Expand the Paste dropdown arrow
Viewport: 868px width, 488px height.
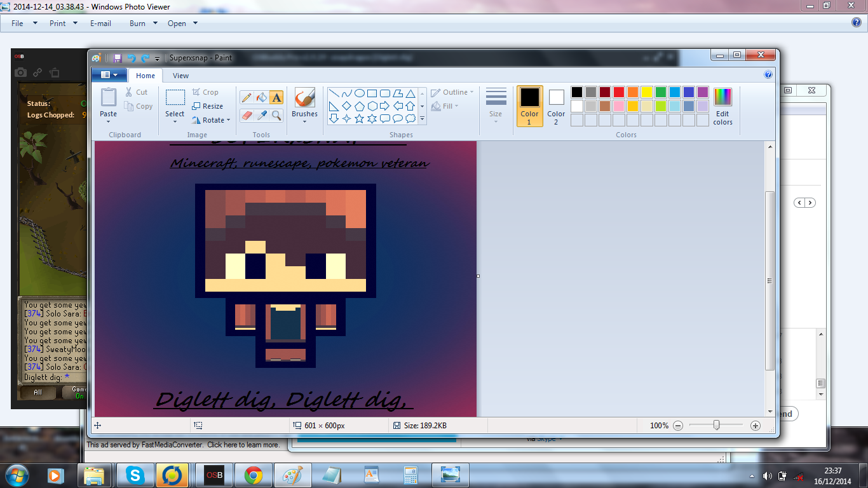[x=109, y=121]
